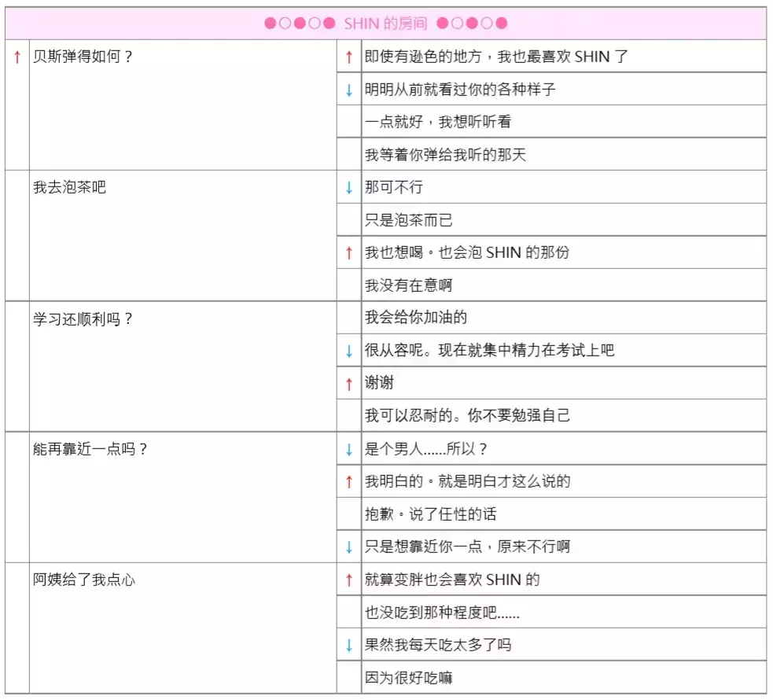Click the answer 是个男人……所以？
Viewport: 773px width, 700px height.
click(426, 449)
